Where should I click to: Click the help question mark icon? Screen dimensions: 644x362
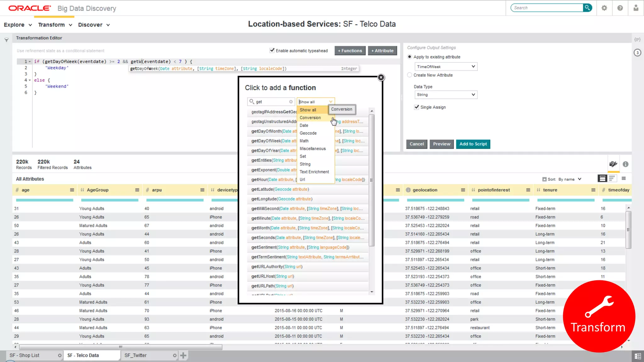620,8
